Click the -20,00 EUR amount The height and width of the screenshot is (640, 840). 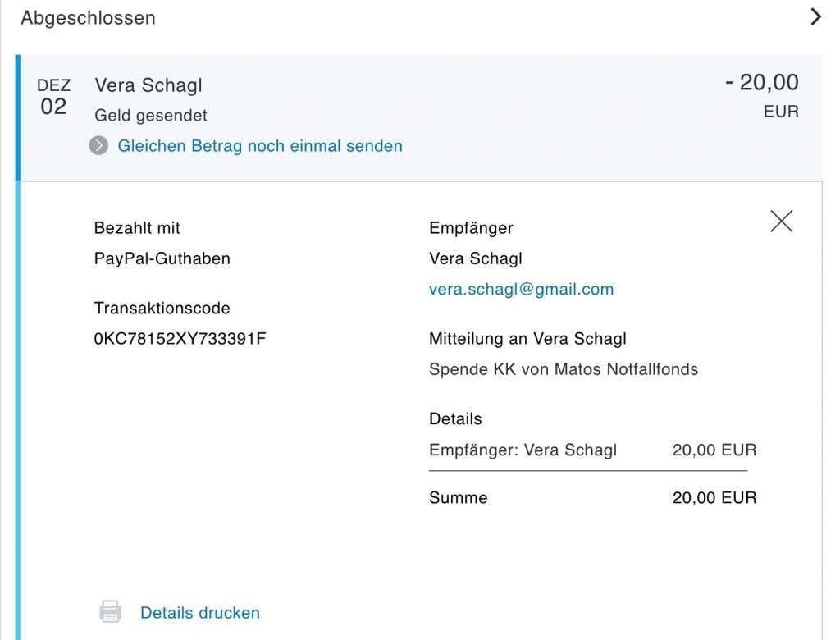point(762,95)
